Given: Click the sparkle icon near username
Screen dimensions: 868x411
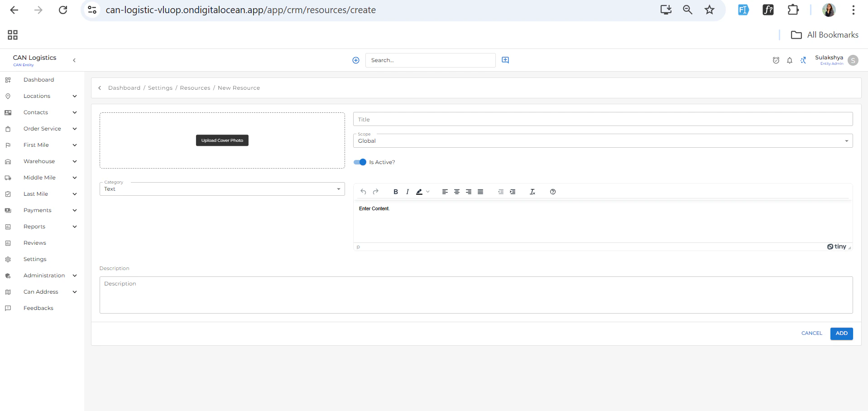Looking at the screenshot, I should click(803, 60).
